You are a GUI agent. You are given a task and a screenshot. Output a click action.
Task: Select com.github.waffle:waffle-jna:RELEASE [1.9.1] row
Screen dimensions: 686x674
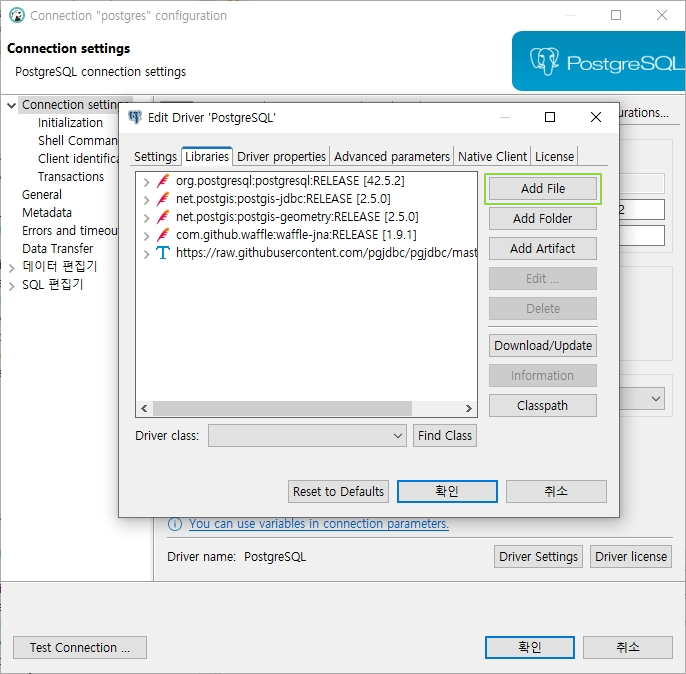coord(296,234)
